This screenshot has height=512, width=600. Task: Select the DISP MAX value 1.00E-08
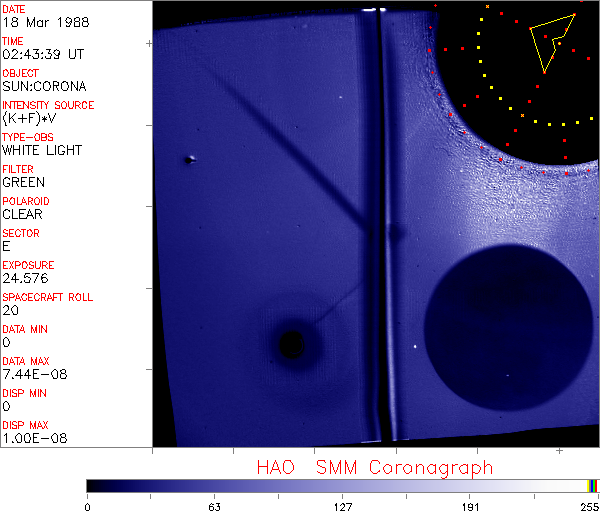tap(33, 438)
